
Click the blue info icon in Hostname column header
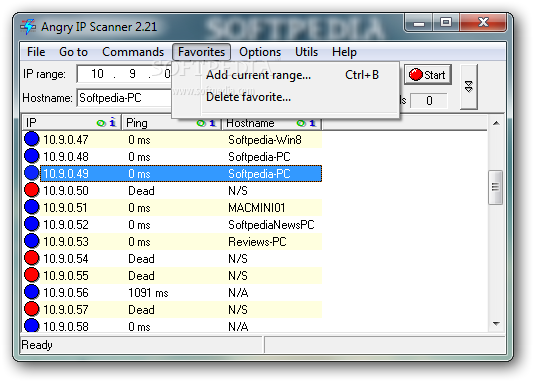pyautogui.click(x=312, y=123)
